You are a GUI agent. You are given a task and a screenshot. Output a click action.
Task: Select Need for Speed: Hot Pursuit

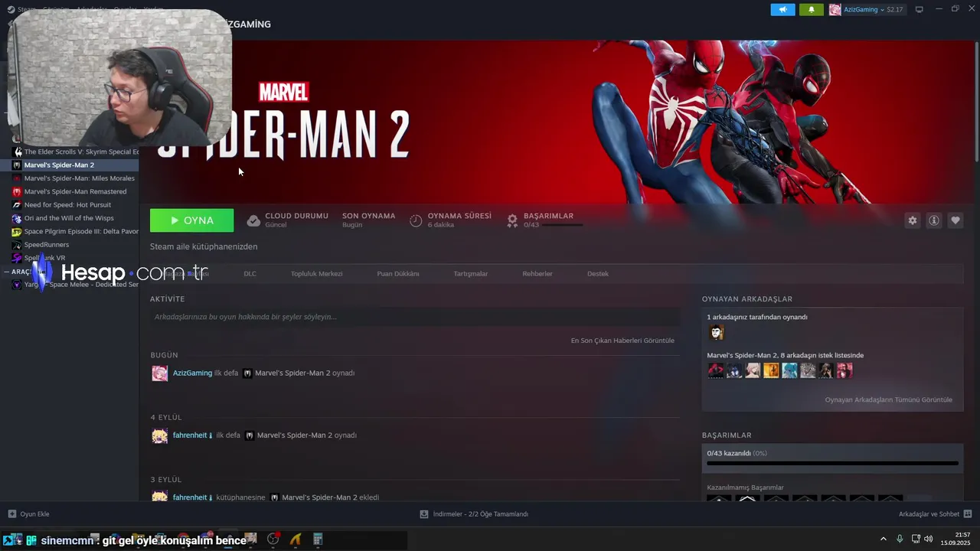(x=75, y=204)
